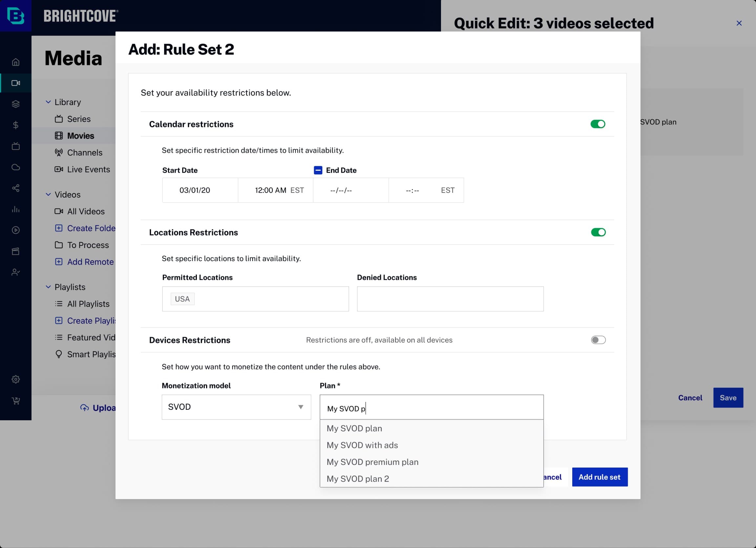Click the share/social icon in sidebar
Viewport: 756px width, 548px height.
coord(16,188)
